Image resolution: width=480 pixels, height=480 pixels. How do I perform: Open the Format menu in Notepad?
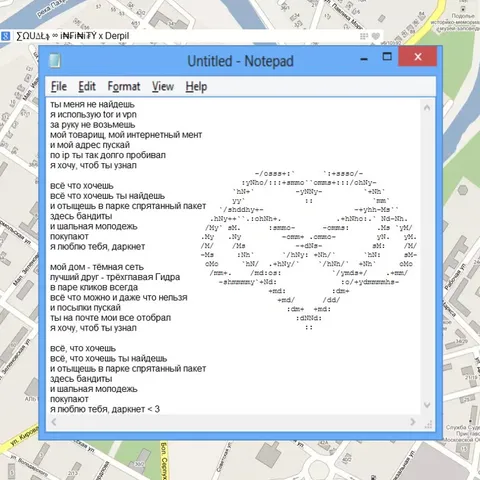pyautogui.click(x=124, y=87)
